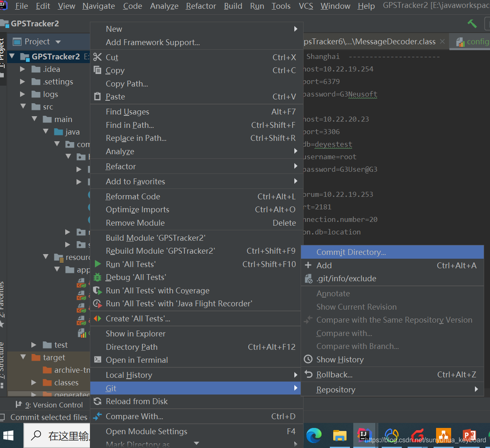The width and height of the screenshot is (490, 448).
Task: Select Optimize Imports
Action: pos(197,210)
